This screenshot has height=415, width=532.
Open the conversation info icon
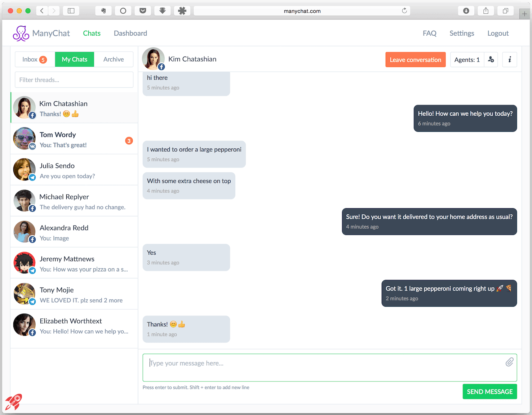click(509, 60)
